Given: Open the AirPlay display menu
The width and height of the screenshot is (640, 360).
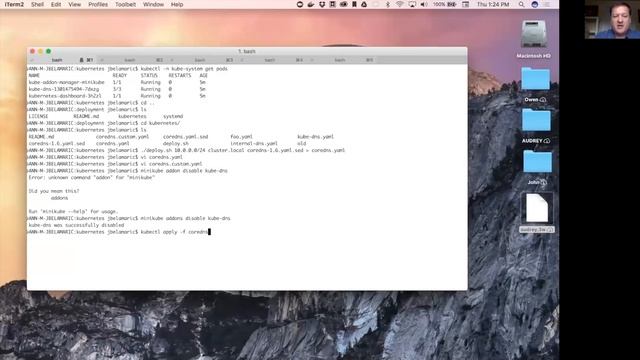Looking at the screenshot, I should pyautogui.click(x=412, y=4).
